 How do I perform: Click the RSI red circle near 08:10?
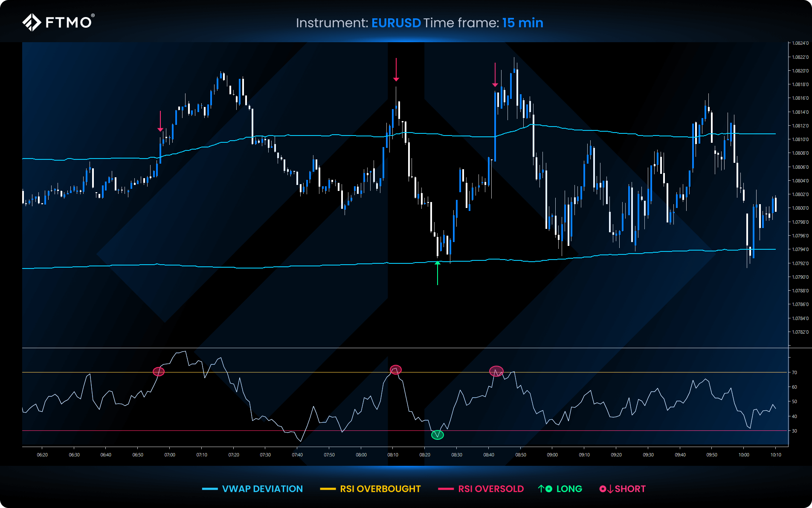click(396, 369)
